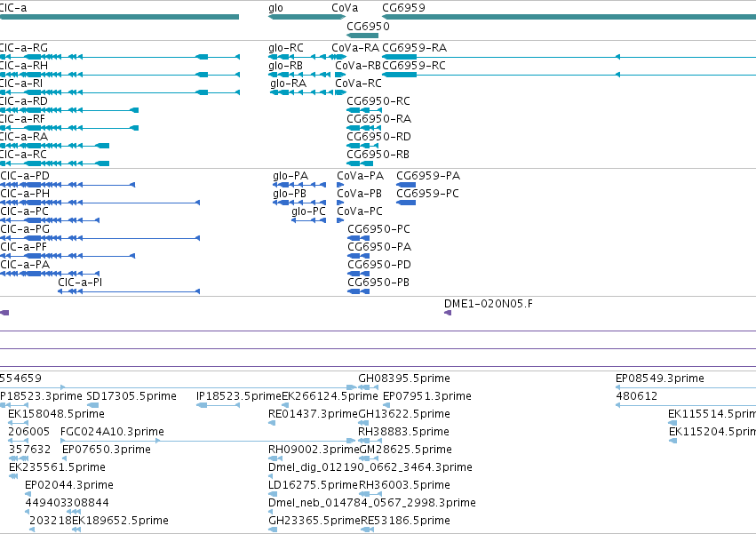Select protein CIC-a-PH
The width and height of the screenshot is (756, 534).
[99, 203]
